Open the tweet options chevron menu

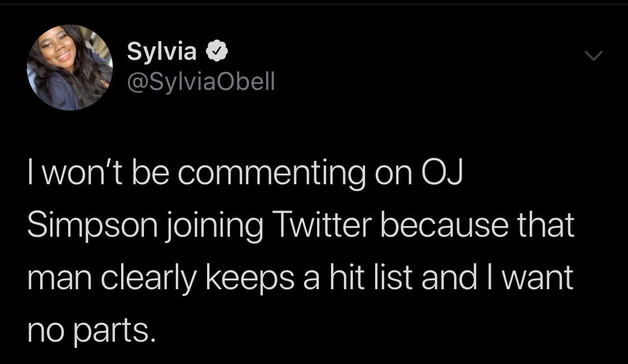pos(593,55)
